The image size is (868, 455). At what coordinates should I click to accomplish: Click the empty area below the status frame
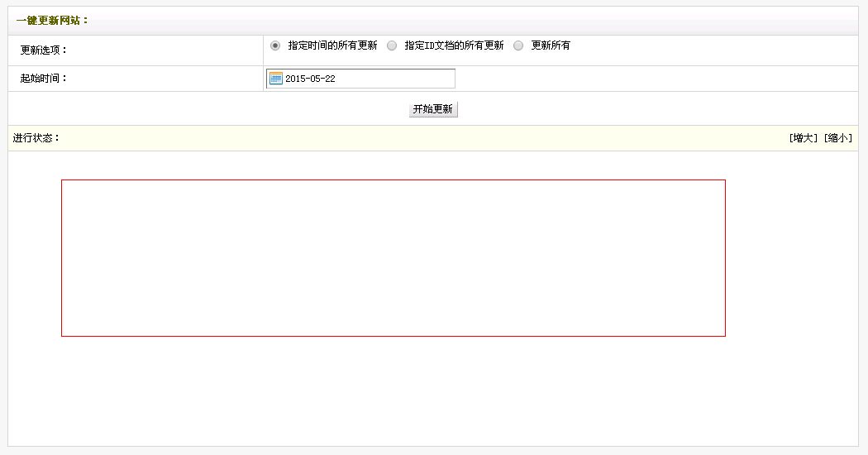[x=393, y=389]
